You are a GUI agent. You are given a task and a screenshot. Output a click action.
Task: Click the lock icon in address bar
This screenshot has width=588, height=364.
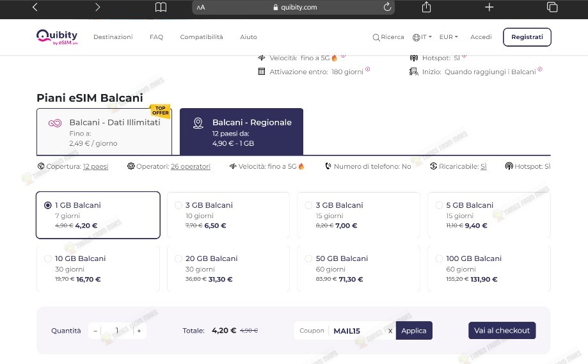click(x=276, y=7)
